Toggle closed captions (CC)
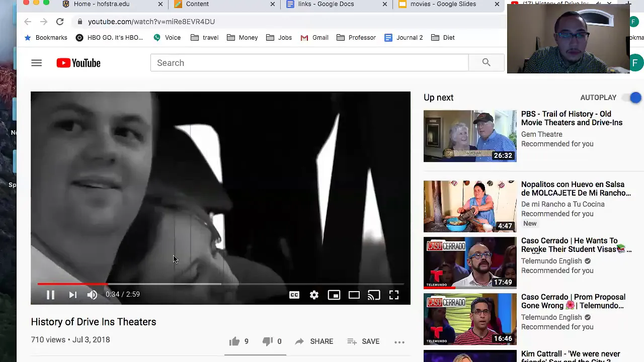 [294, 295]
